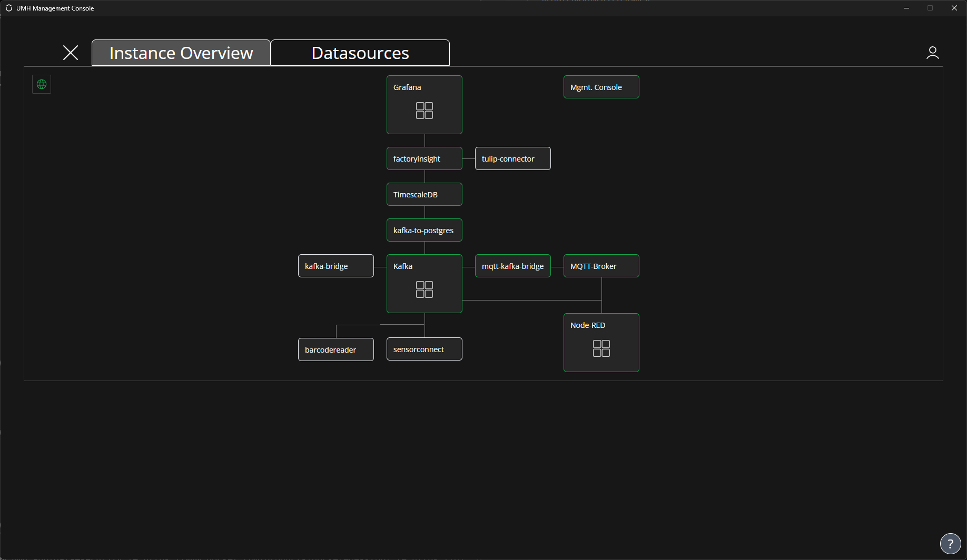Open the user account profile icon

point(932,53)
